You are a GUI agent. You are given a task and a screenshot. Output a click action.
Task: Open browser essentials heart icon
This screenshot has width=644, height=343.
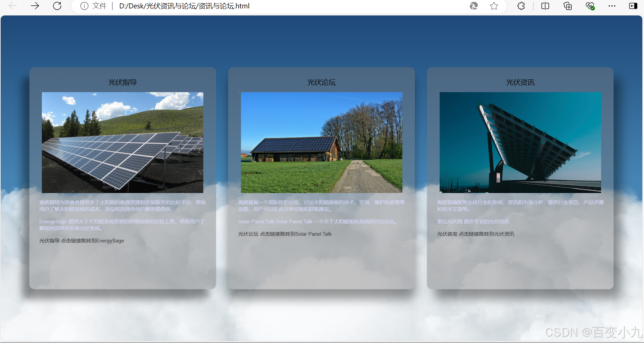(x=590, y=6)
